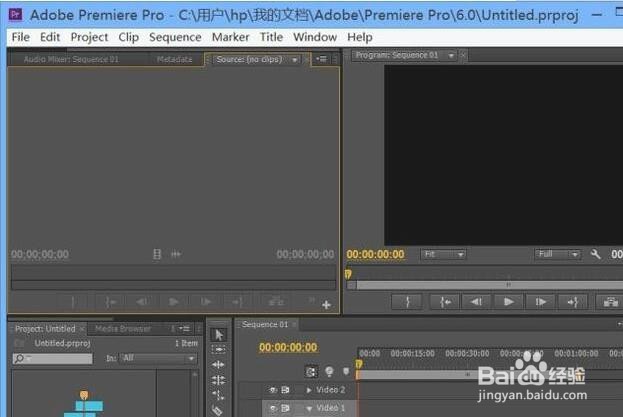Select the Rolling Edit tool
This screenshot has height=417, width=623.
tap(218, 380)
